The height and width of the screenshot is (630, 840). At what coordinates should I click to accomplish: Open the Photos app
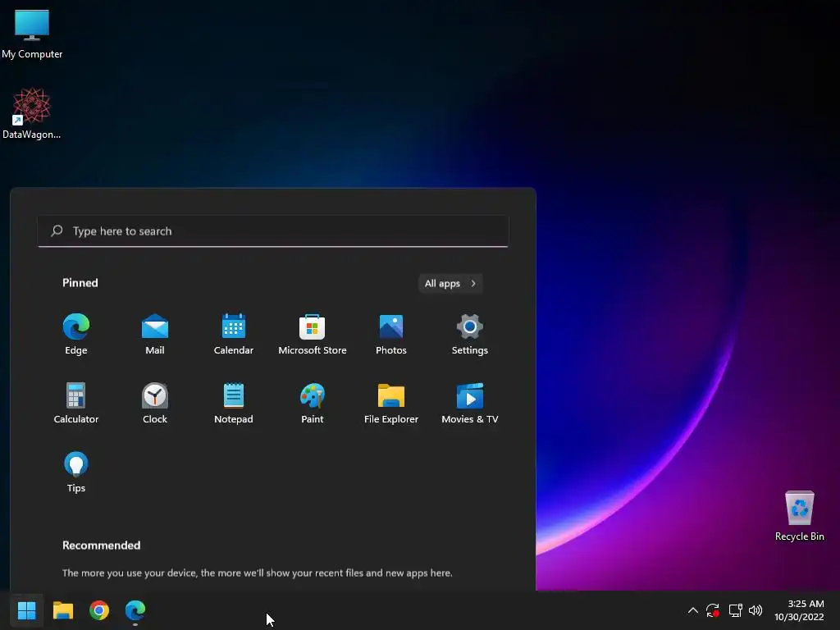(x=391, y=335)
